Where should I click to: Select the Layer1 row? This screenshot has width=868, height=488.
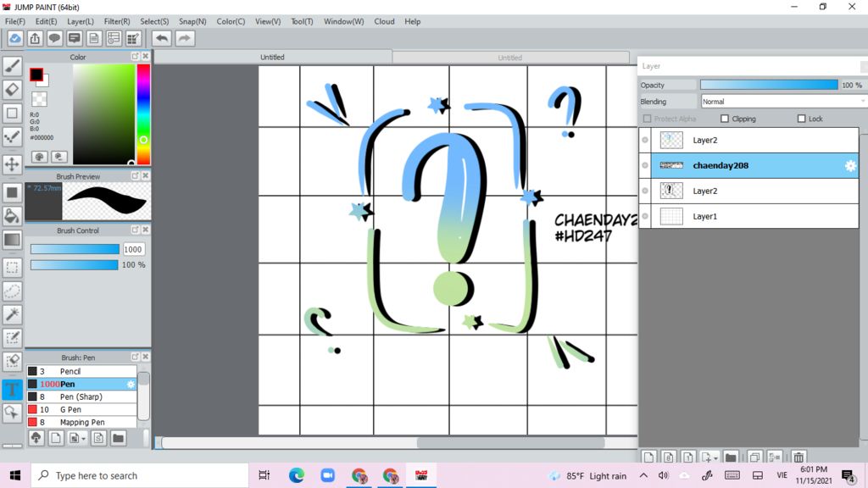pos(754,216)
